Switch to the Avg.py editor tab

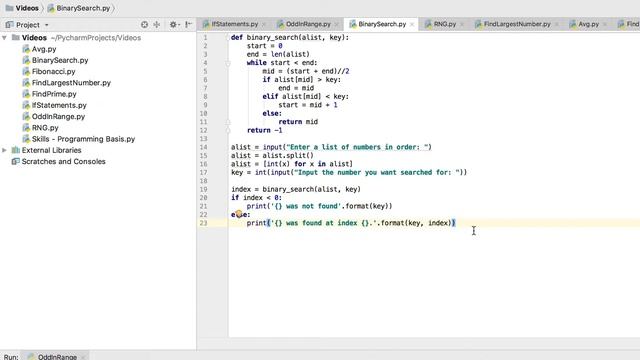click(589, 24)
